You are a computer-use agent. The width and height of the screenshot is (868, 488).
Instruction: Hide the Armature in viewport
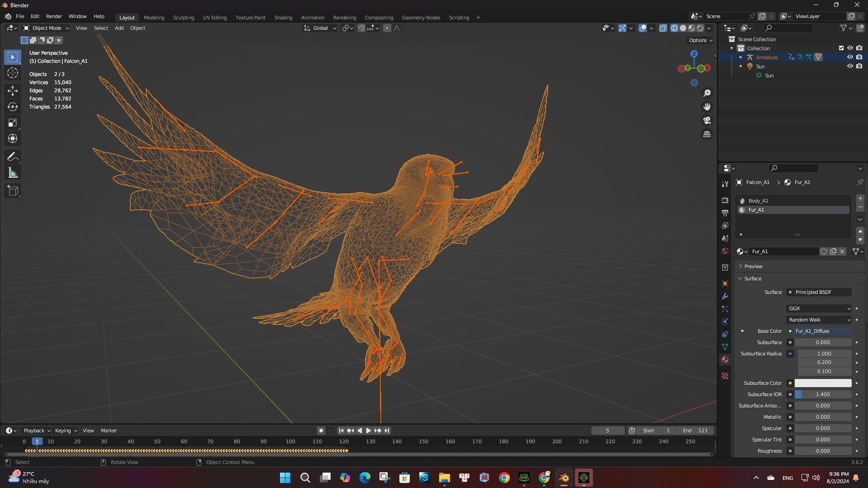point(850,57)
